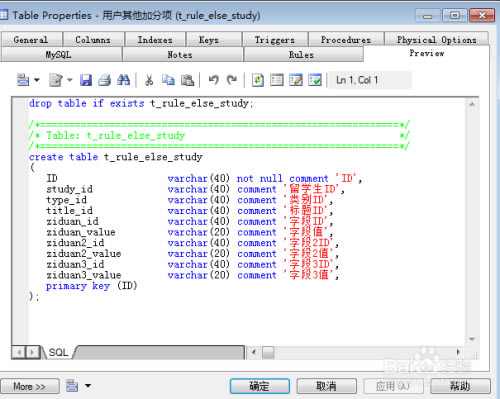Click the ziduan_value column line
The height and width of the screenshot is (399, 500).
pos(189,232)
